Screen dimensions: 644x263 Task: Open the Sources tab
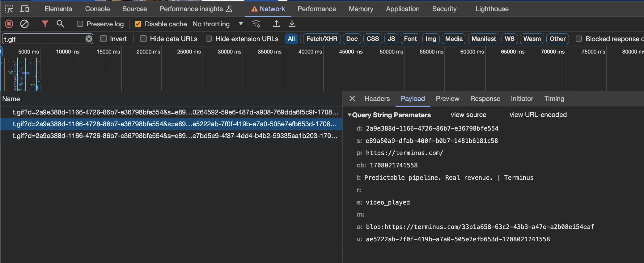click(x=134, y=9)
